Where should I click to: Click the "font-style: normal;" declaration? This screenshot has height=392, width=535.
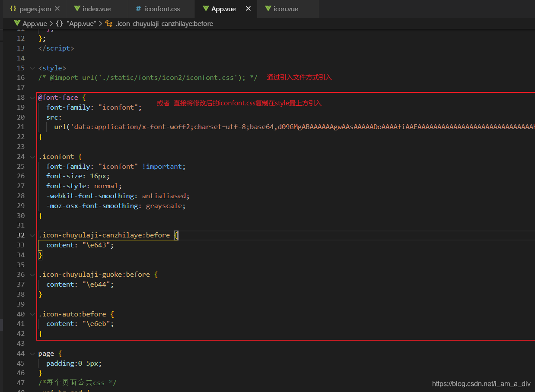click(84, 186)
